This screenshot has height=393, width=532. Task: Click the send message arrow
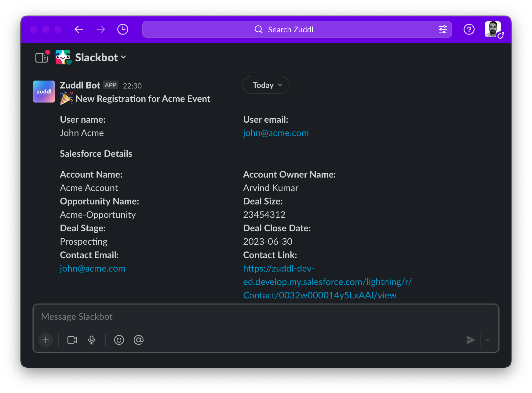click(471, 340)
